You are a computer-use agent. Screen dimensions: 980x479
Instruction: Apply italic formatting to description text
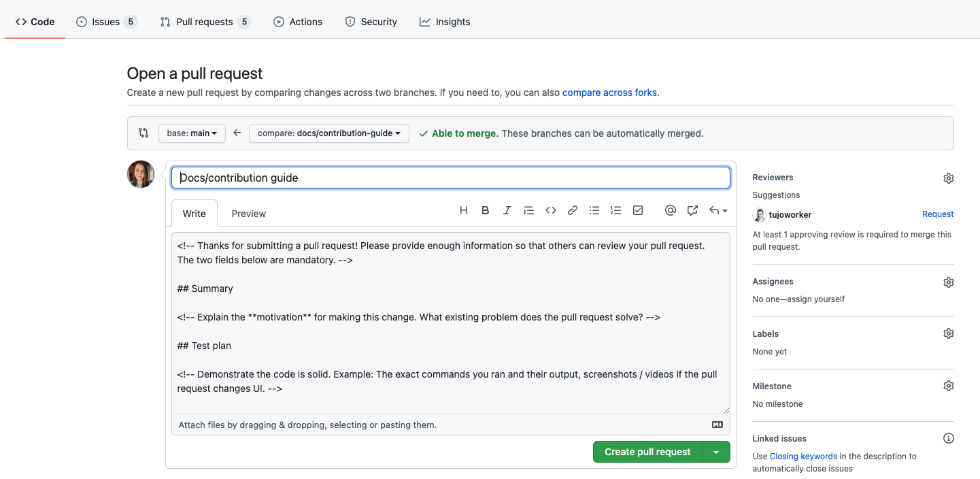coord(507,210)
